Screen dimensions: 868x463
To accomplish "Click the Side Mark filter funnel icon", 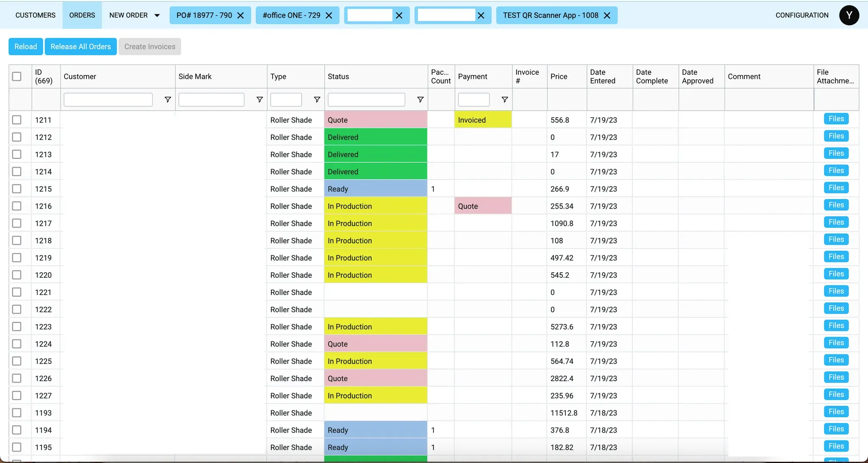I will (260, 100).
